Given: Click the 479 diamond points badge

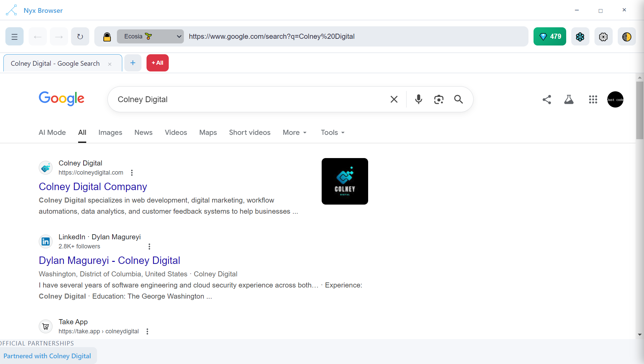Looking at the screenshot, I should tap(550, 36).
